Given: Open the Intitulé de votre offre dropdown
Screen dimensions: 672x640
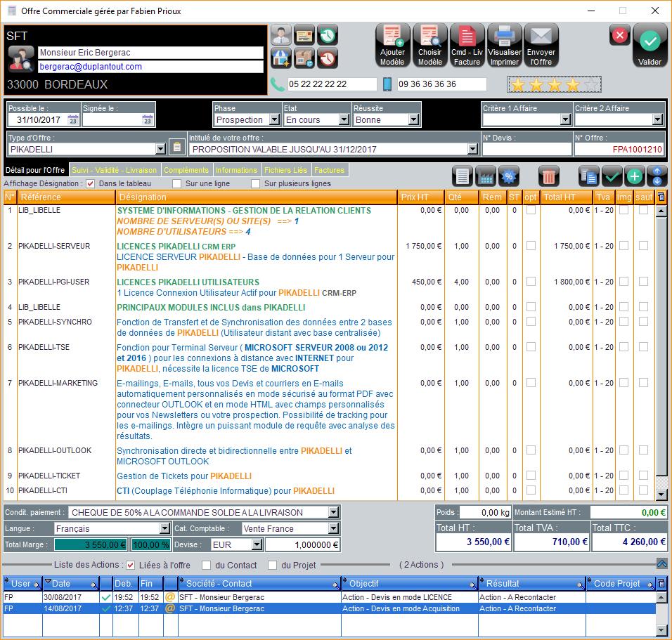Looking at the screenshot, I should pos(472,149).
